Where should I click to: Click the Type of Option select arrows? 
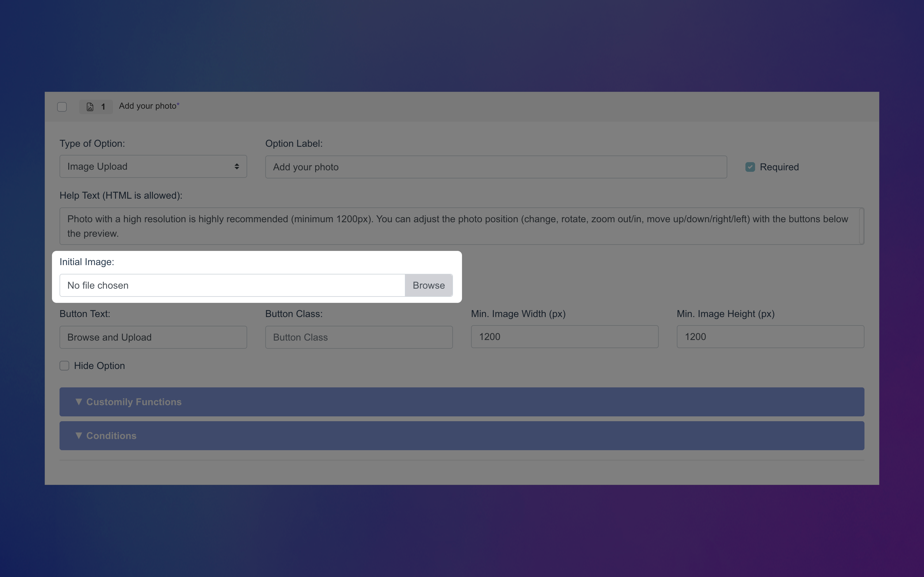237,166
